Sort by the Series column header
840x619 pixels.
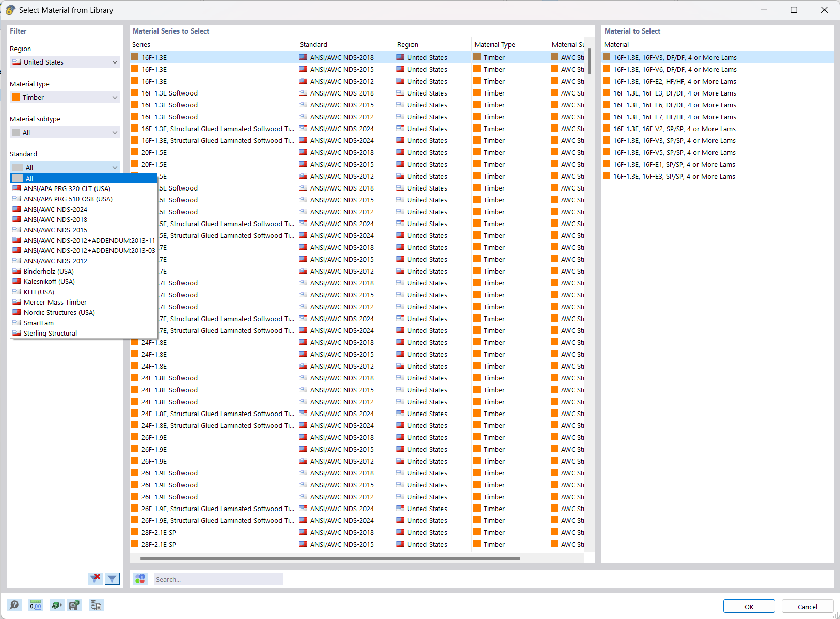(213, 44)
